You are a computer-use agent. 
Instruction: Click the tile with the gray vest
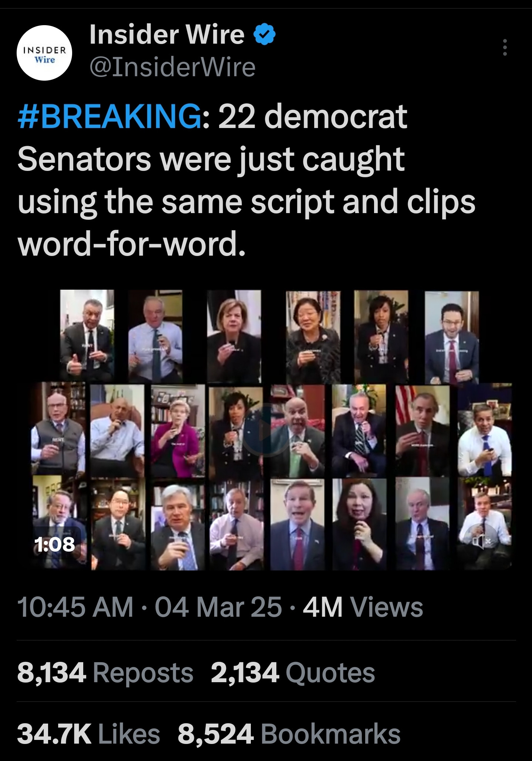(58, 431)
